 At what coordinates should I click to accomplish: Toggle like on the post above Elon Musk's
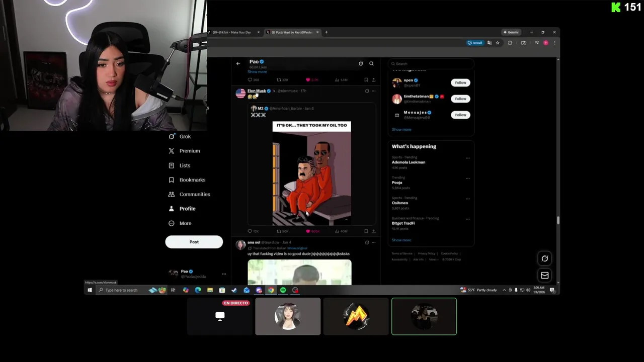tap(312, 80)
